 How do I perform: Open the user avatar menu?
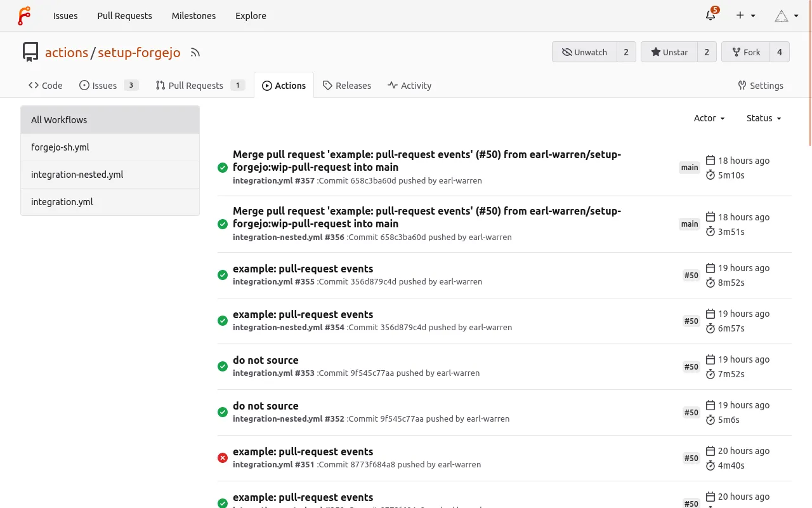(786, 15)
